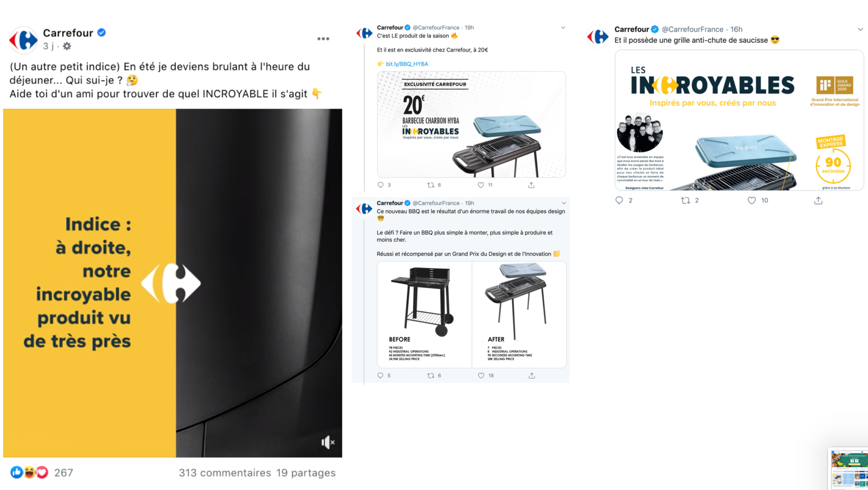Reply to the anti-chute de saucisse tweet
Viewport: 868px width, 490px height.
pyautogui.click(x=619, y=200)
